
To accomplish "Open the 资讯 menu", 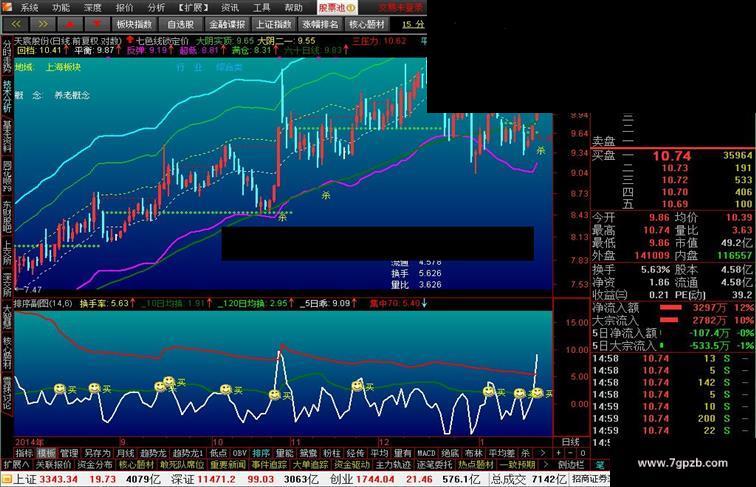I will [x=230, y=8].
